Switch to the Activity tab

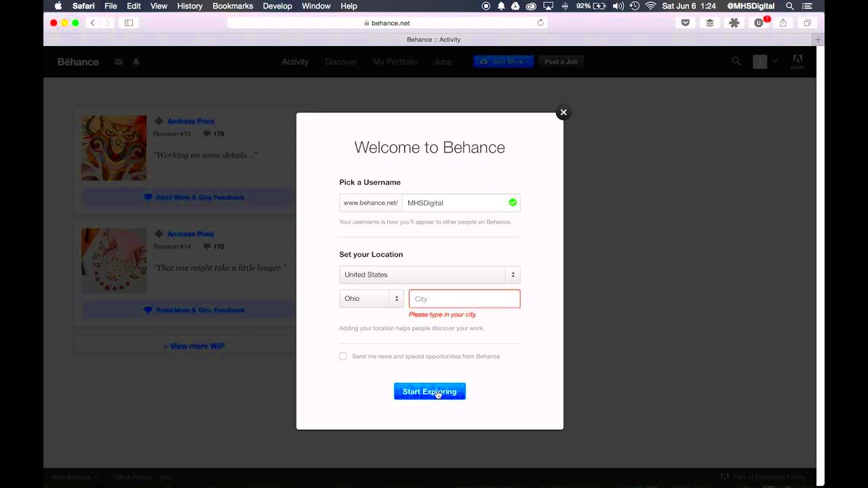click(x=295, y=62)
